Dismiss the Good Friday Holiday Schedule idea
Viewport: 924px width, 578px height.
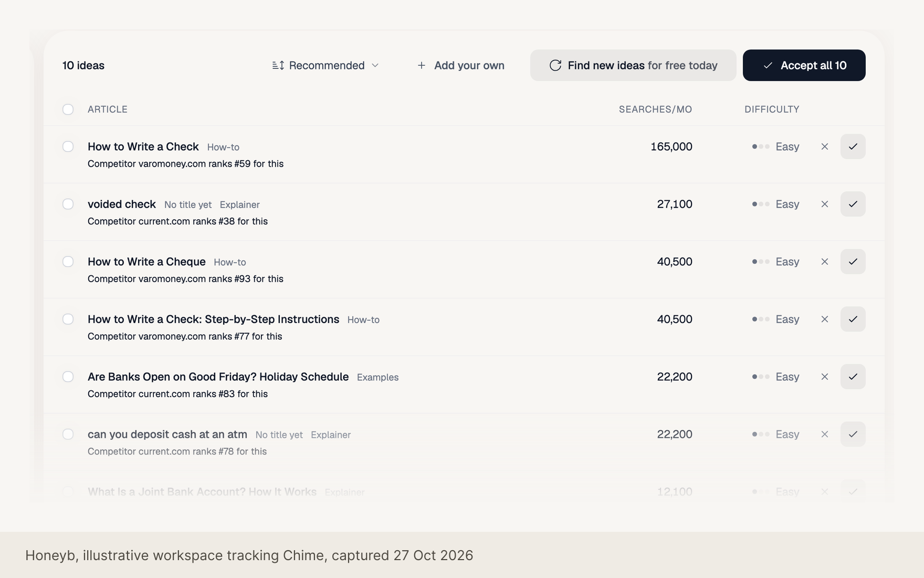[x=824, y=377]
